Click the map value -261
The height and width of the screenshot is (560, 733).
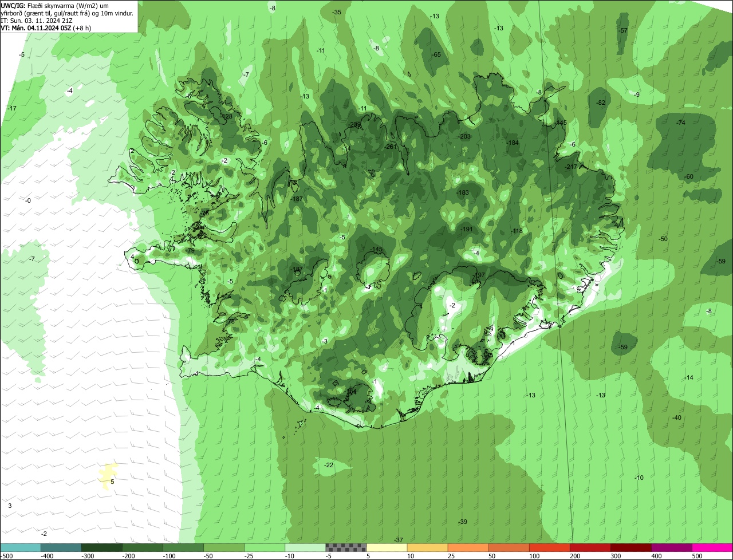coord(391,147)
